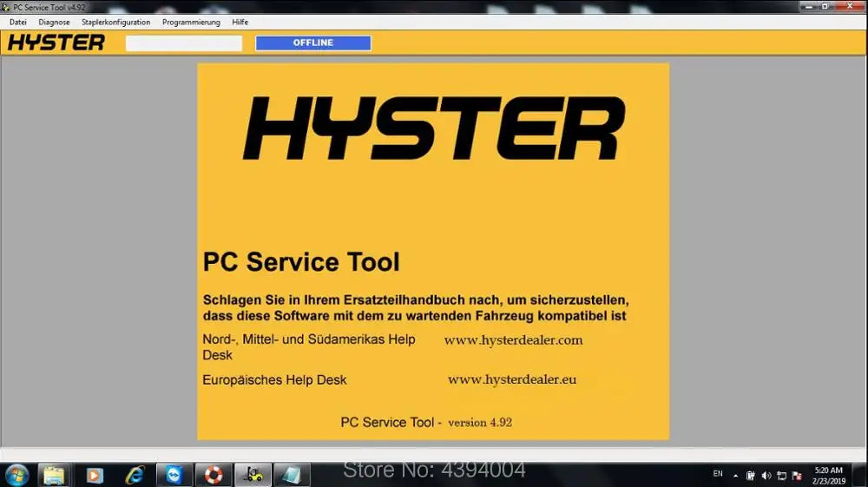Screen dimensions: 868x487
Task: Open Windows Explorer from the taskbar
Action: [54, 475]
